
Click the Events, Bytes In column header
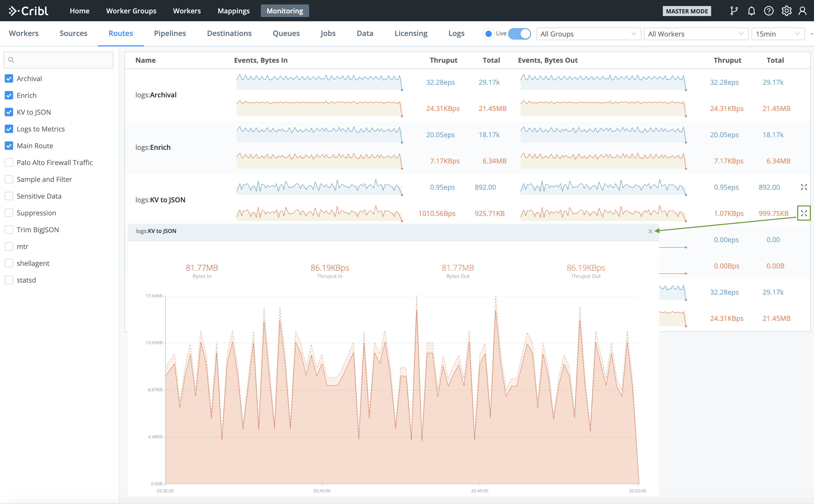click(261, 60)
